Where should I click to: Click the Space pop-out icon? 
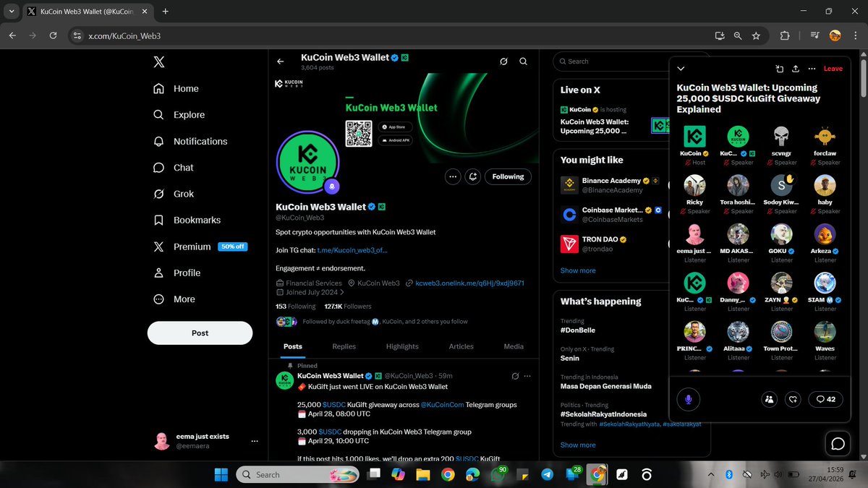click(780, 69)
